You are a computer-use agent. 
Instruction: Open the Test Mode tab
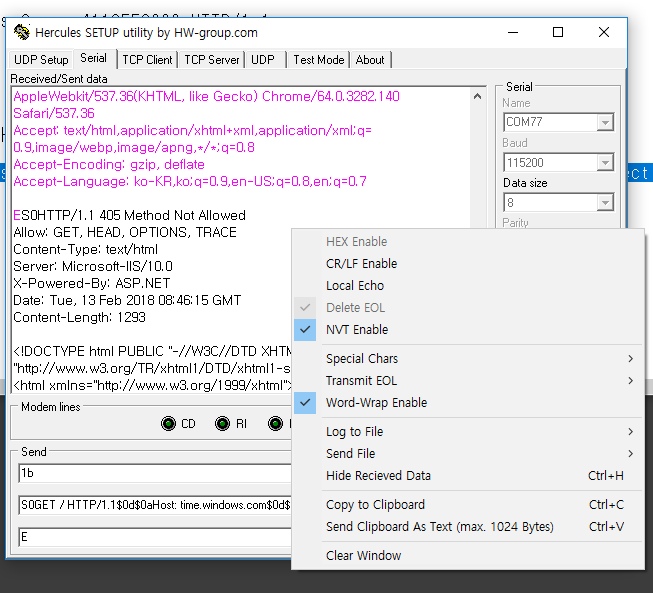pos(319,60)
